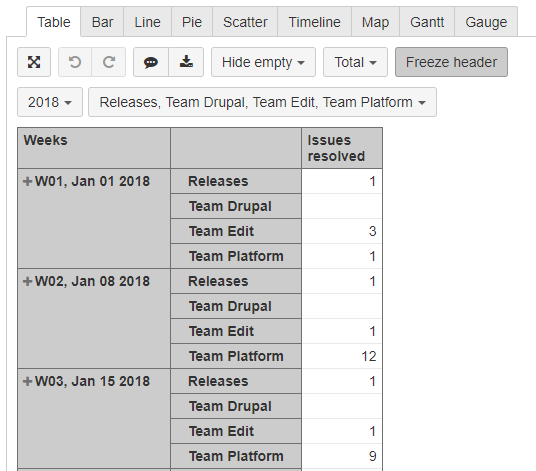Select the Pie chart tab
Image resolution: width=536 pixels, height=471 pixels.
coord(192,22)
